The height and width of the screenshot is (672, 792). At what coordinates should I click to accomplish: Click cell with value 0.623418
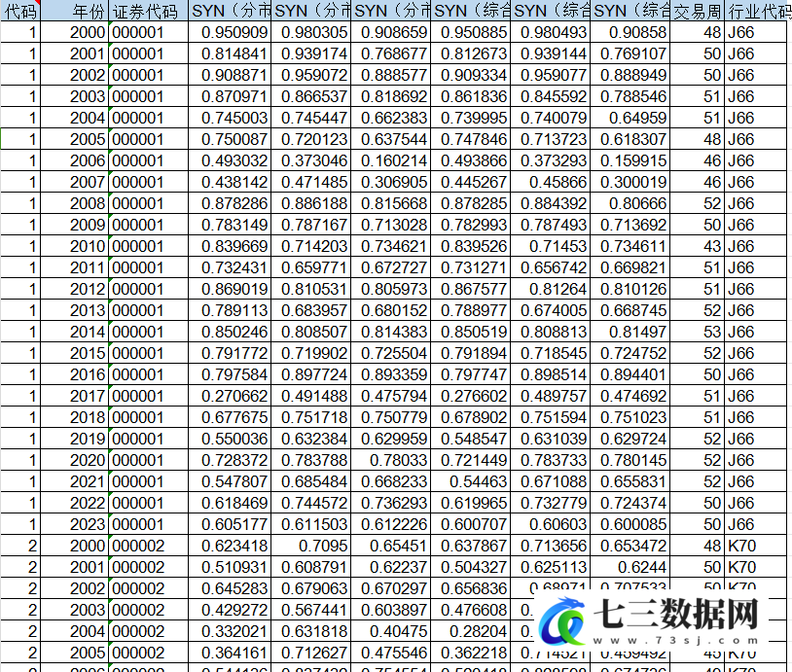click(x=230, y=546)
